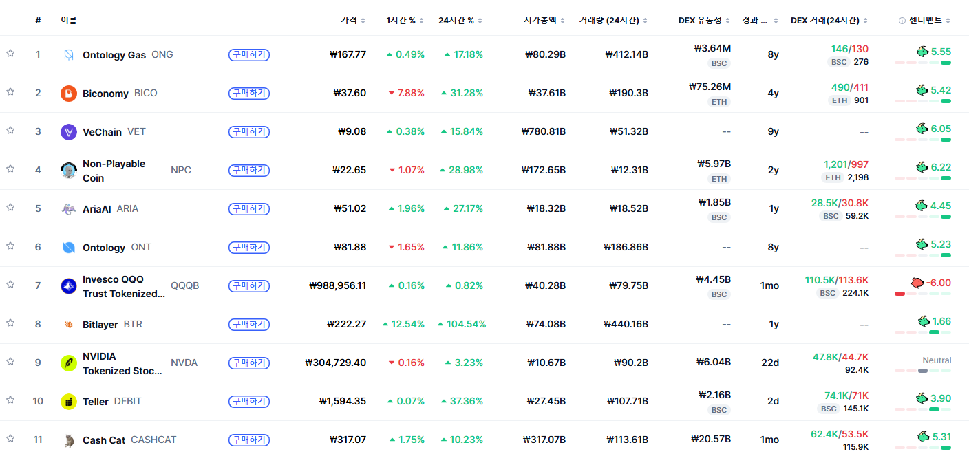This screenshot has width=980, height=454.
Task: Click the Bitlayer BTR logo icon
Action: pos(68,325)
